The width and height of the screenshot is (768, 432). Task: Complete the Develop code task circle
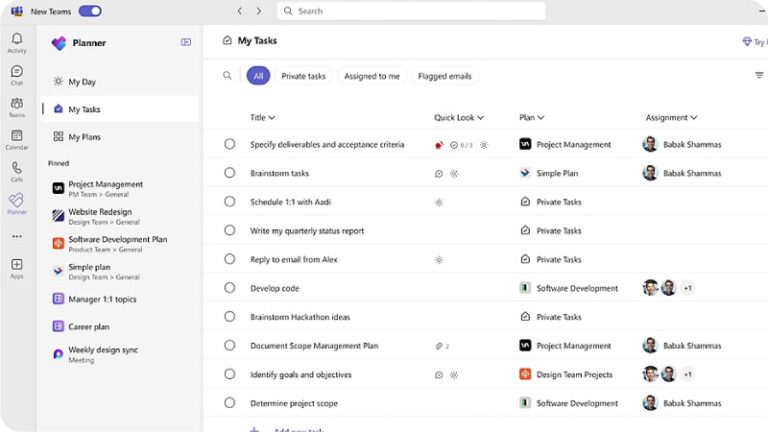tap(230, 288)
